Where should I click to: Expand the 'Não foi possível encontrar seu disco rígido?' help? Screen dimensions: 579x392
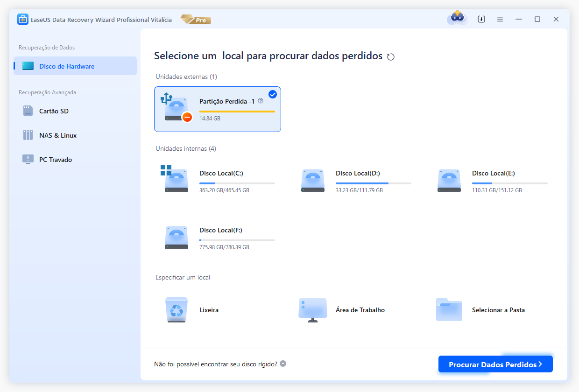pyautogui.click(x=282, y=363)
